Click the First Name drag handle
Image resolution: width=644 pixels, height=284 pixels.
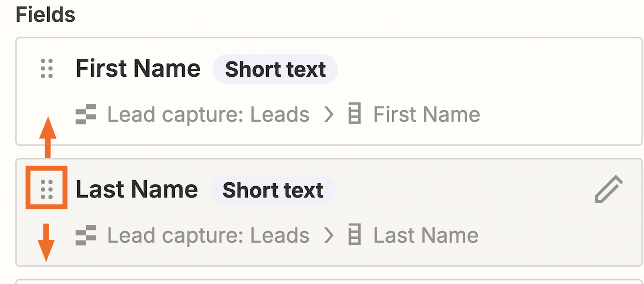(x=47, y=69)
